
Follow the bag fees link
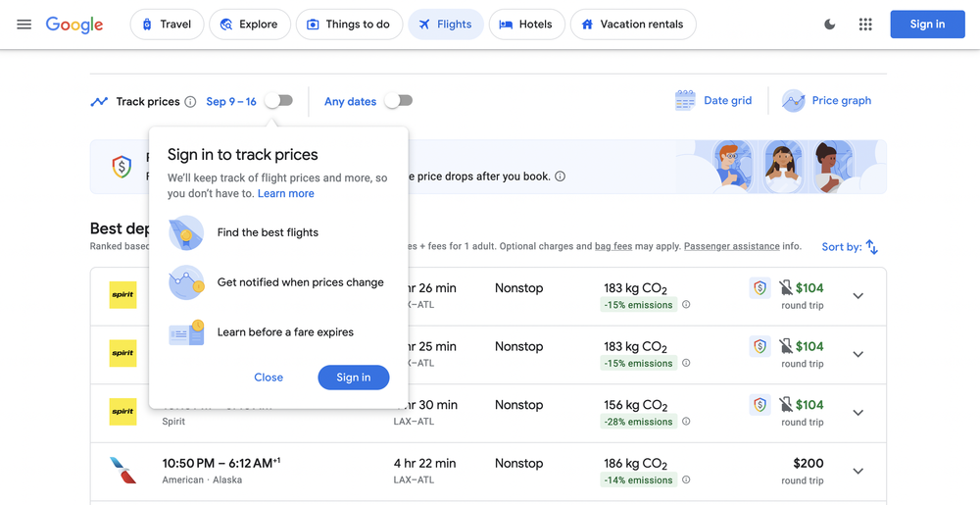pyautogui.click(x=613, y=246)
